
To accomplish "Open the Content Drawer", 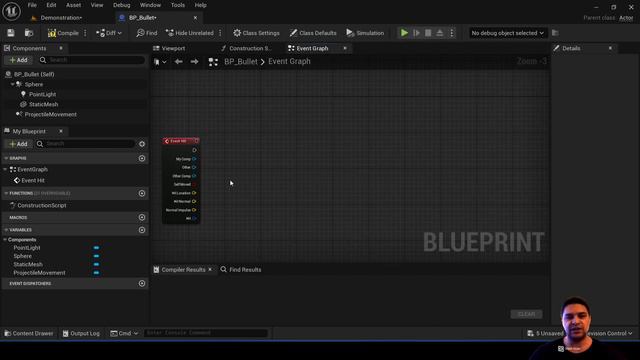I will (29, 333).
